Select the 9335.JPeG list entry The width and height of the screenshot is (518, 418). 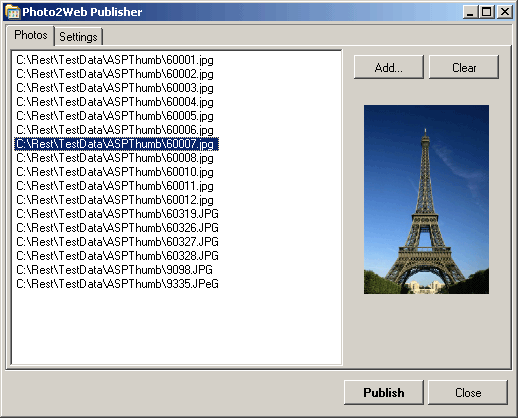(x=117, y=284)
